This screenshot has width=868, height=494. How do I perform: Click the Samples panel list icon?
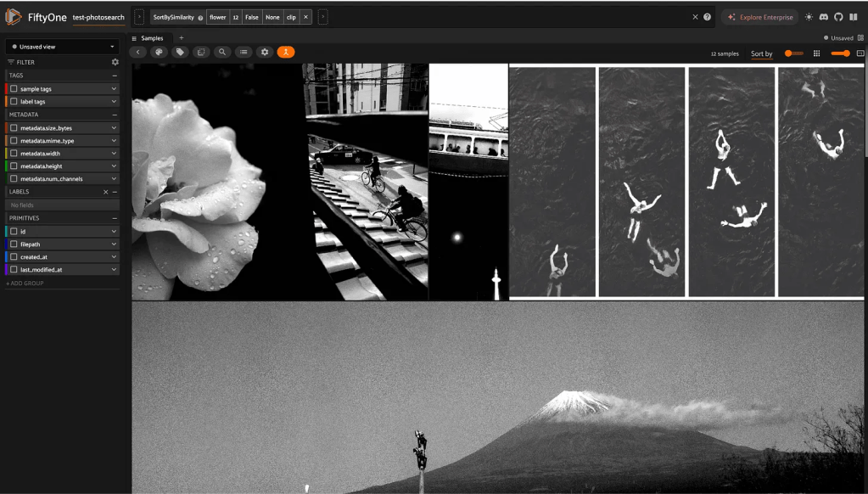(134, 38)
